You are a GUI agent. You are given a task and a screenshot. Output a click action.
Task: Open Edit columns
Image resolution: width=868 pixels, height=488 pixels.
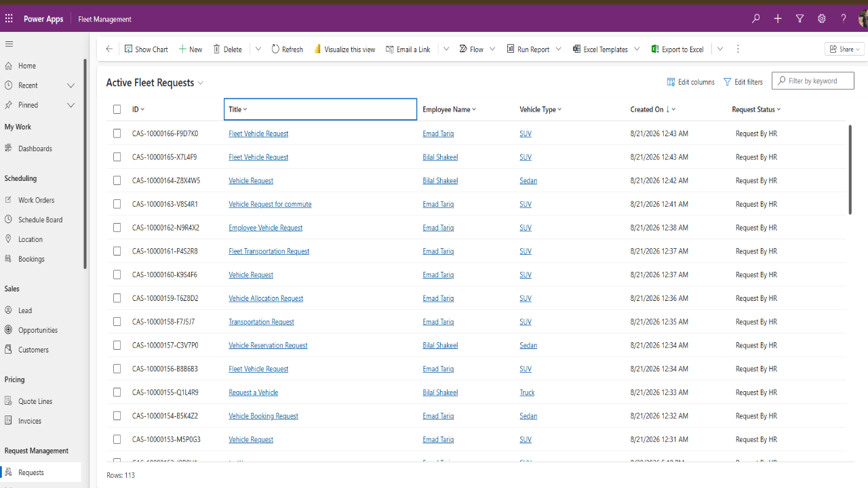tap(690, 82)
